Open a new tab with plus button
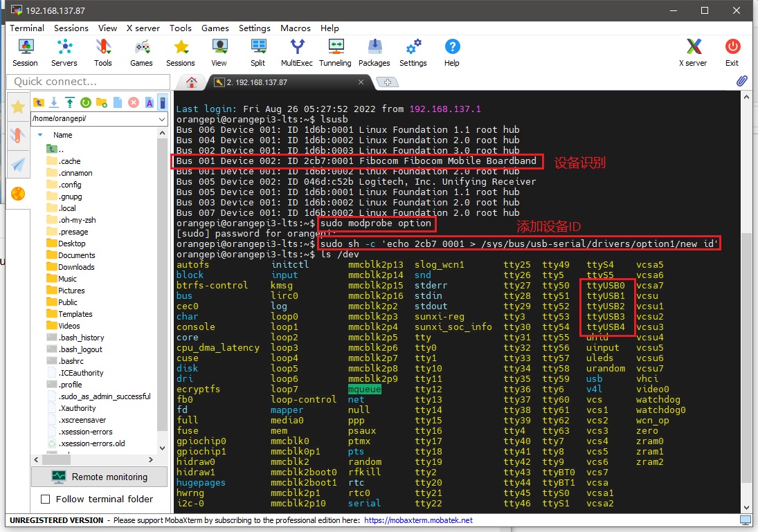 click(387, 82)
